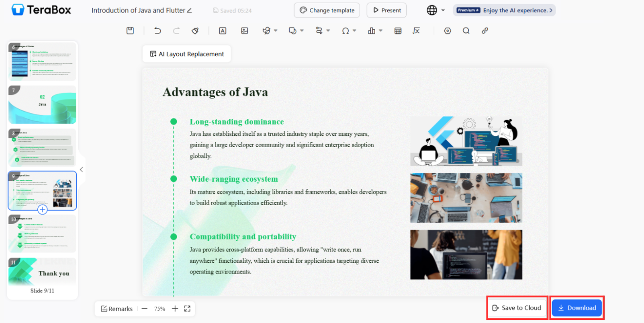Screen dimensions: 644x323
Task: Open the Remarks panel
Action: [x=117, y=309]
